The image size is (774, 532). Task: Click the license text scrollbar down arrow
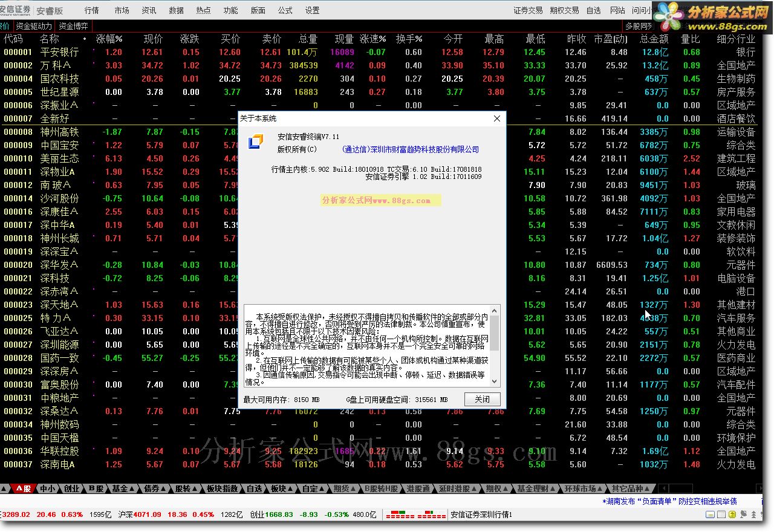(495, 381)
